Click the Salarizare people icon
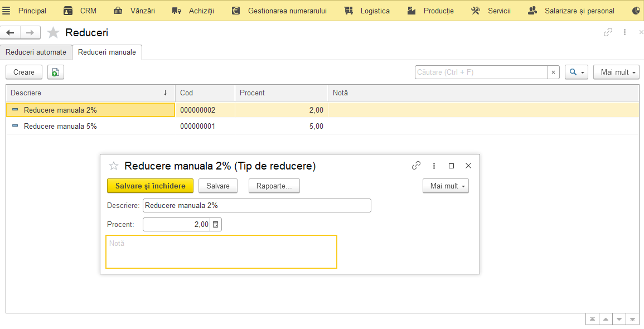This screenshot has height=329, width=644. 532,11
